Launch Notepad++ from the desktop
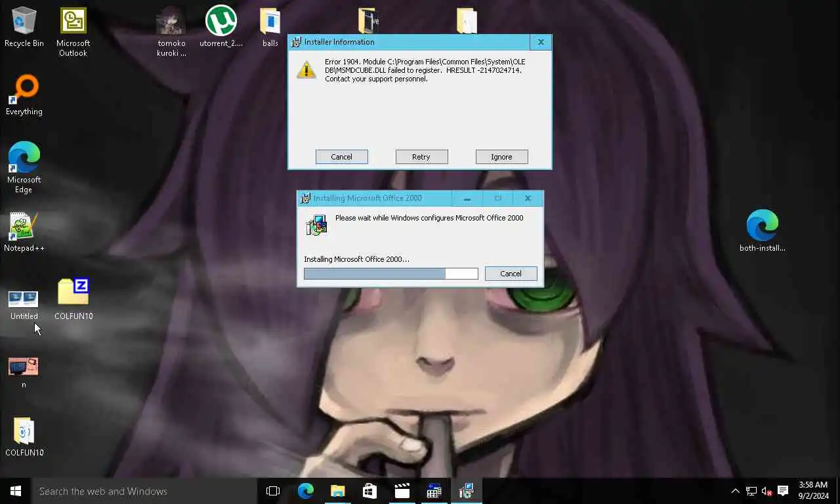This screenshot has height=504, width=840. point(24,232)
